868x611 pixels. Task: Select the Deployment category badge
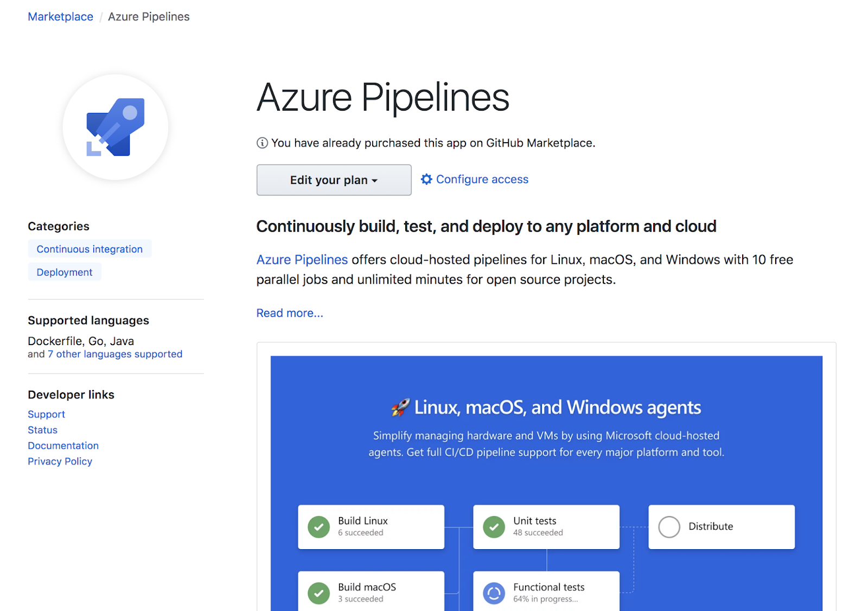[64, 272]
